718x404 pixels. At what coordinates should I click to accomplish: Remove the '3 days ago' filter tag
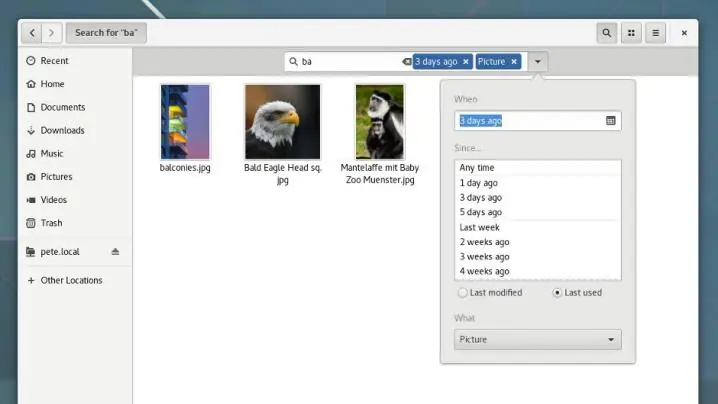pyautogui.click(x=466, y=61)
